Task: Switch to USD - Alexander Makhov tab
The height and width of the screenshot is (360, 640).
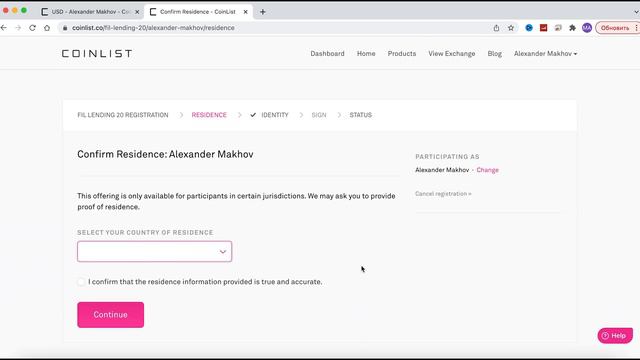Action: 90,12
